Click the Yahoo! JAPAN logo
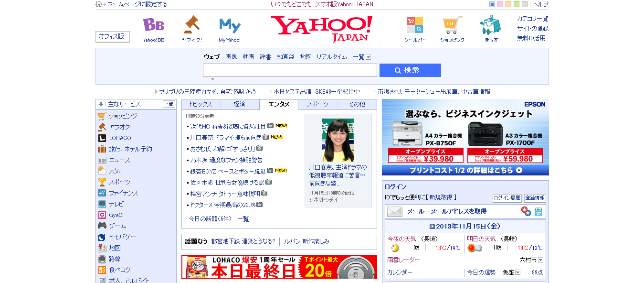This screenshot has width=644, height=283. [x=322, y=28]
